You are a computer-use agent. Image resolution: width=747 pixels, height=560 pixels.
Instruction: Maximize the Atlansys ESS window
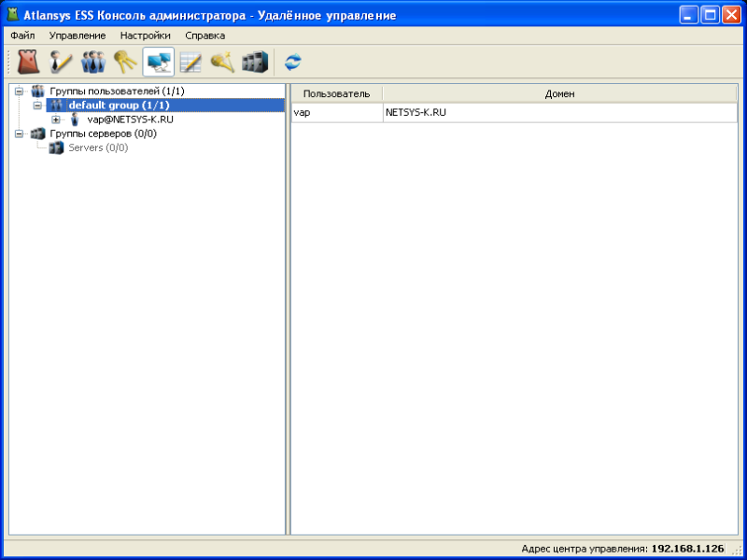click(x=710, y=16)
